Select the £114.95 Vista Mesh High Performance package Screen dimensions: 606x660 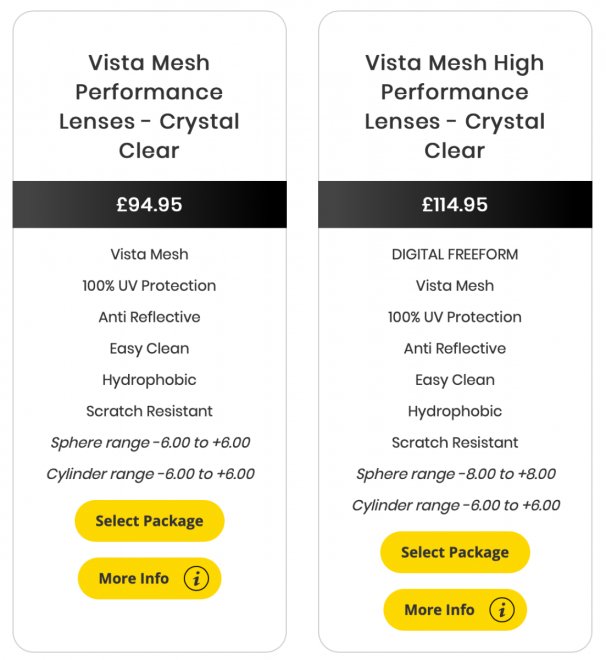(455, 552)
